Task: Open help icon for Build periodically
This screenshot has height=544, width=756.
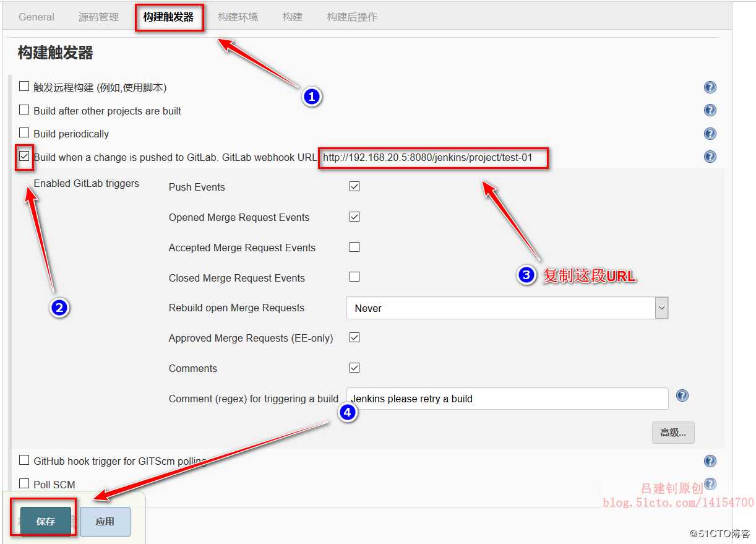Action: click(710, 134)
